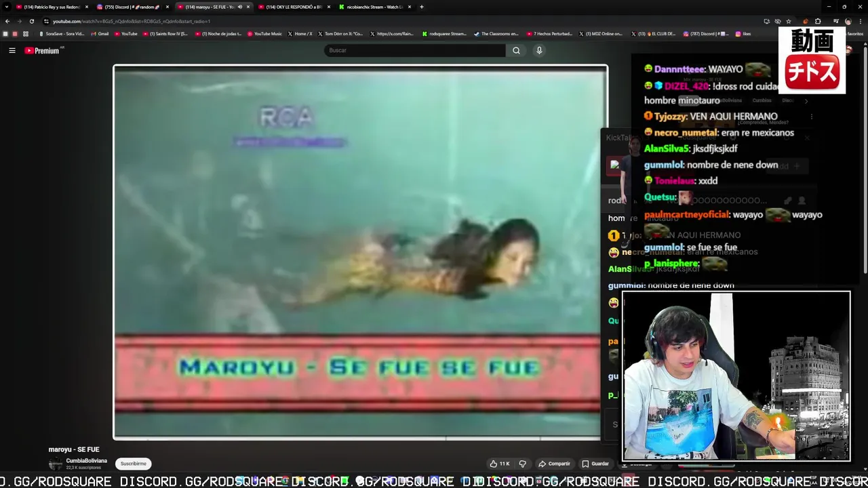Open the Chrome three-dot menu
868x488 pixels.
[861, 21]
